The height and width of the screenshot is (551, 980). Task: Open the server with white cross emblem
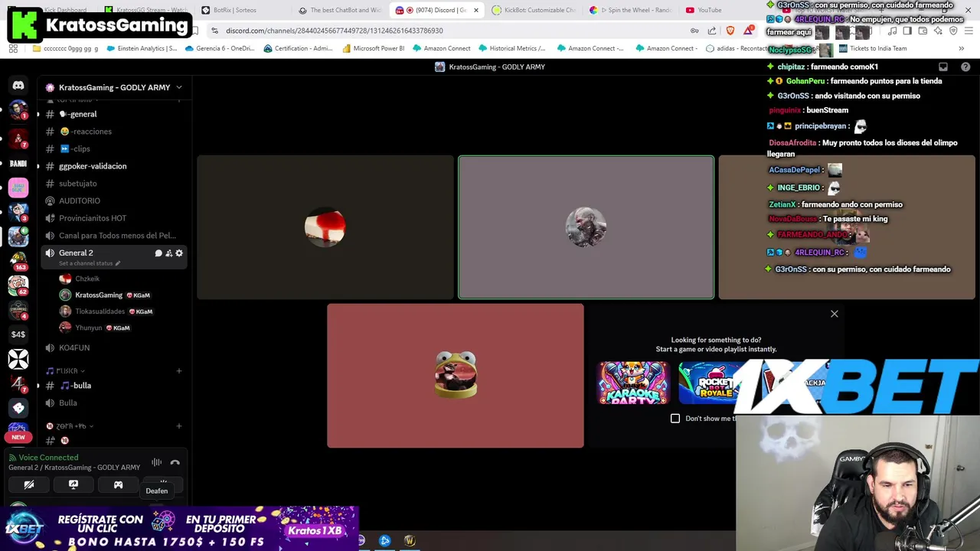click(x=18, y=358)
